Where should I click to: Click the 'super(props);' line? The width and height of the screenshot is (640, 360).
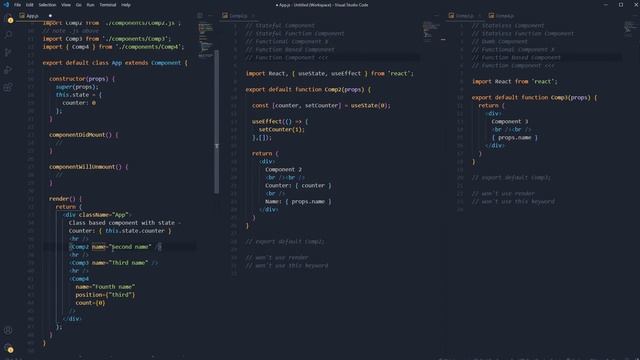(x=77, y=87)
